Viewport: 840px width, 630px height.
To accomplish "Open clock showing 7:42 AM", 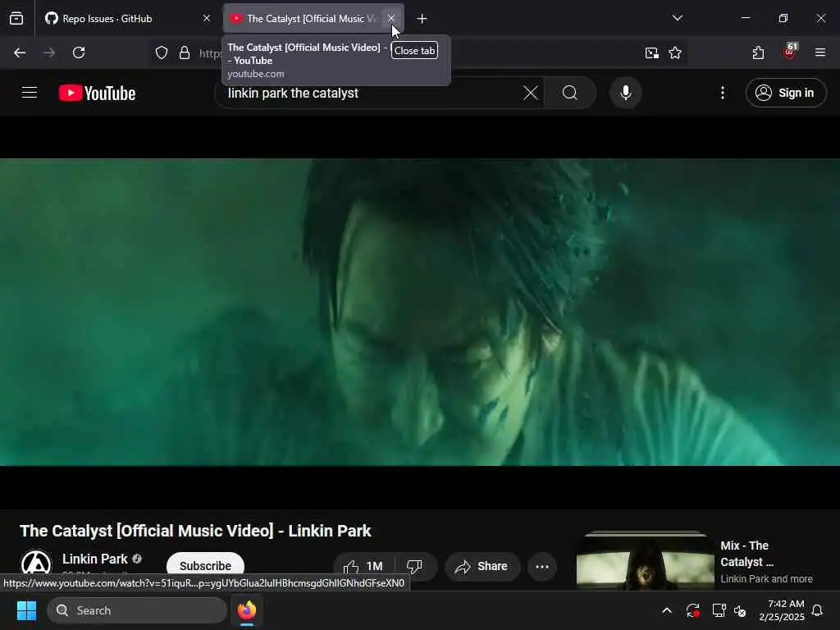I will pyautogui.click(x=782, y=610).
